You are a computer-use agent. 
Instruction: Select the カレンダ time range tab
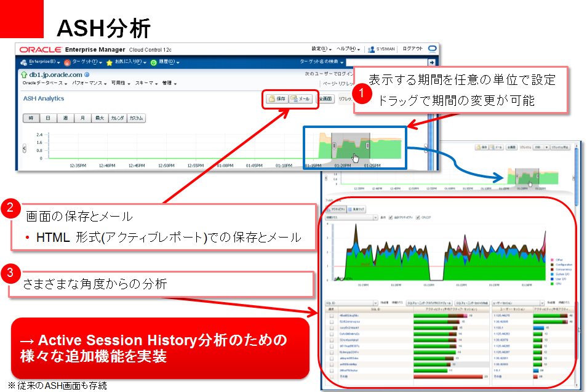click(118, 118)
